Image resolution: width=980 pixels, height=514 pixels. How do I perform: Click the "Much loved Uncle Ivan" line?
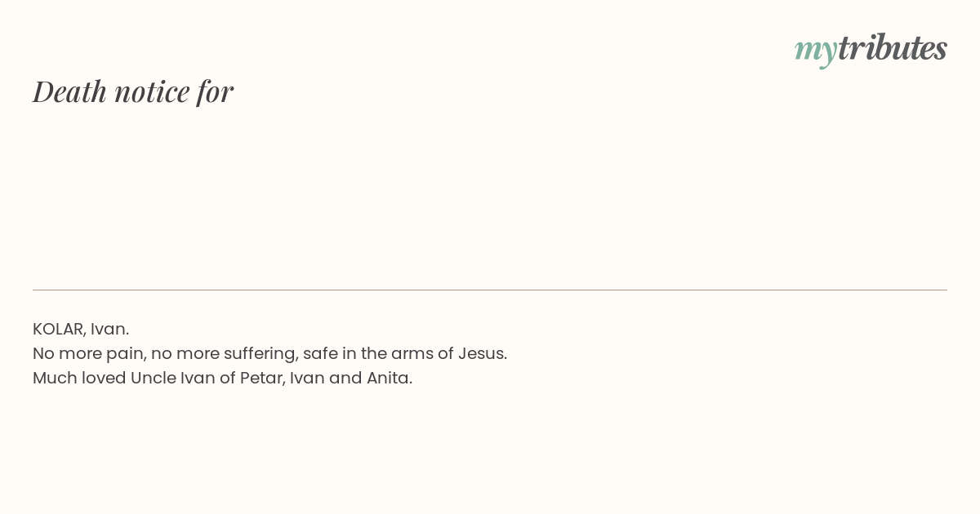tap(222, 378)
